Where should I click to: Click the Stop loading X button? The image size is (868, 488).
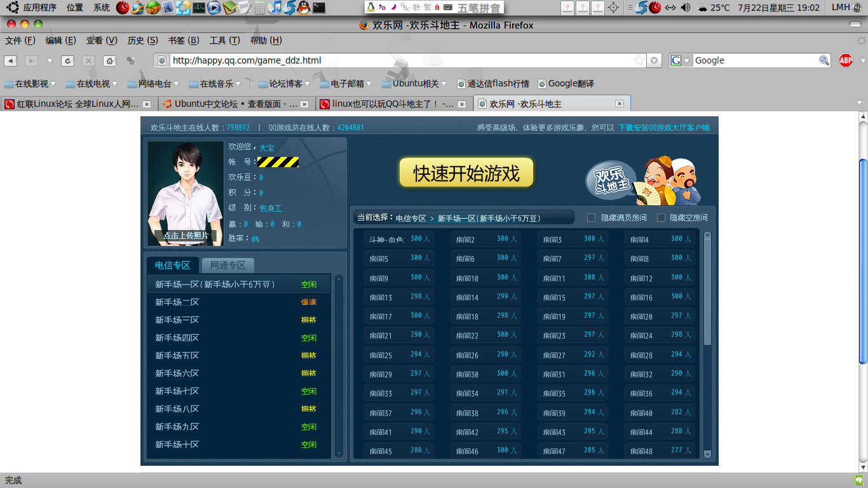click(x=89, y=61)
